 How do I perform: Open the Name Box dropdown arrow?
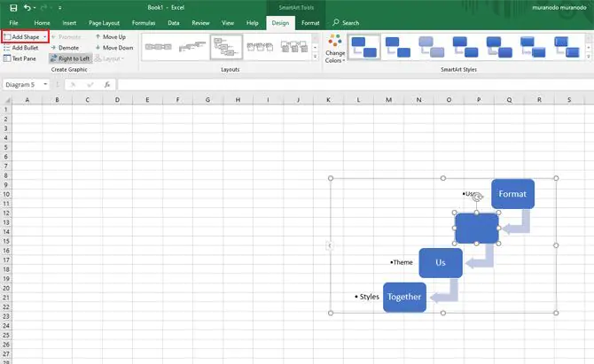(45, 84)
